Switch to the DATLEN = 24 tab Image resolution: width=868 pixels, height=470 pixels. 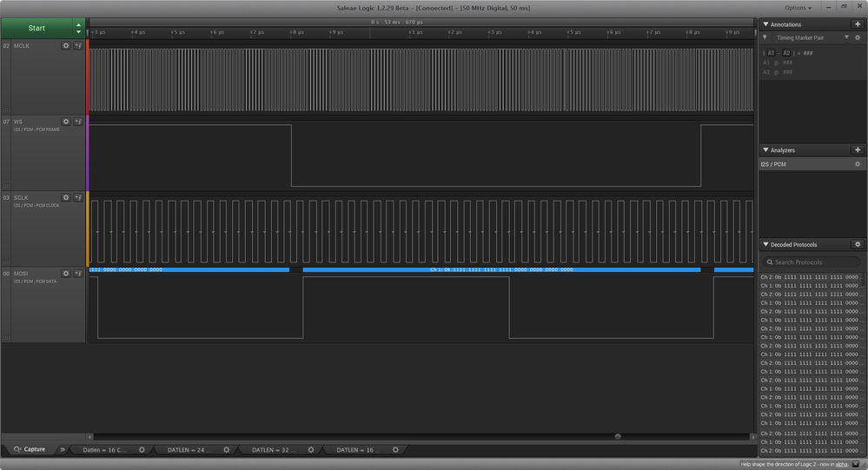(189, 450)
